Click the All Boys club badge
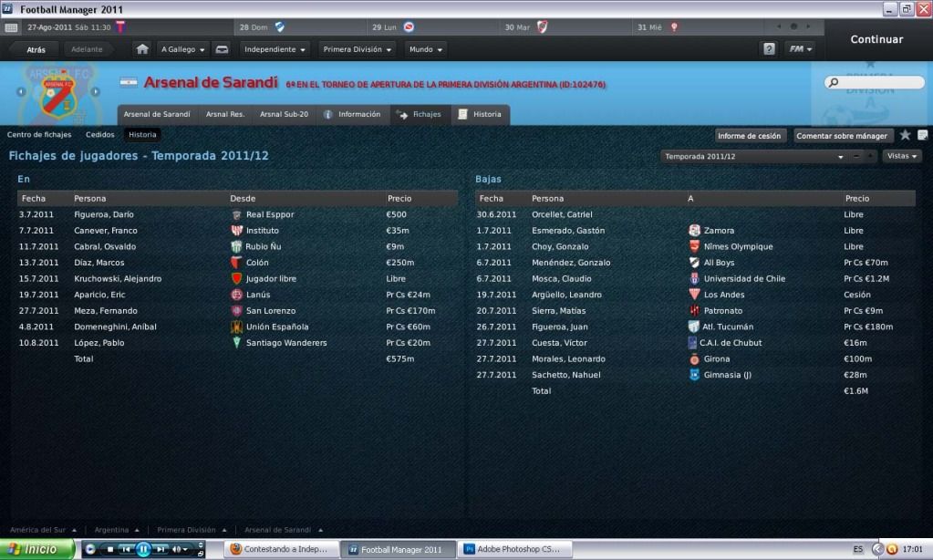 pyautogui.click(x=694, y=263)
